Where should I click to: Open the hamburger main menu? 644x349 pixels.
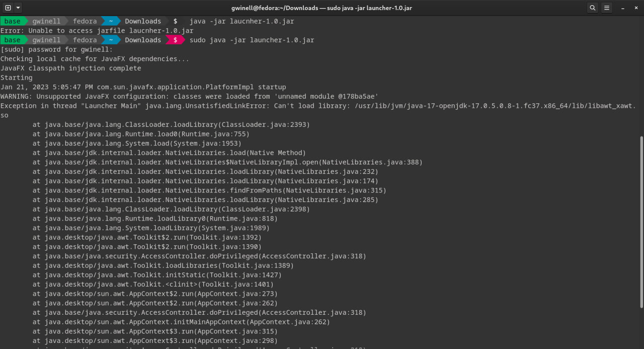[x=607, y=8]
